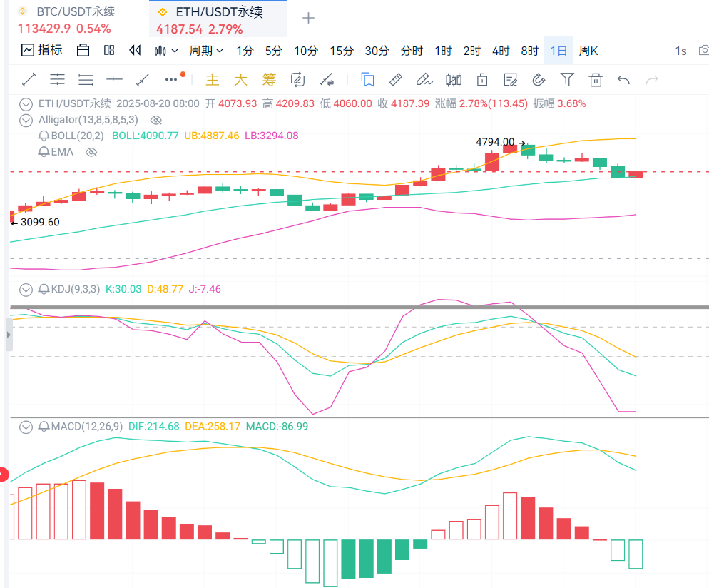Image resolution: width=709 pixels, height=588 pixels.
Task: Select the pen freehand drawing tool
Action: (424, 80)
